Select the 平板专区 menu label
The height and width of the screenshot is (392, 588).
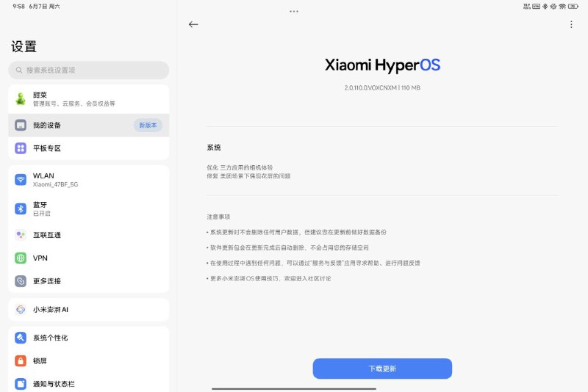[x=47, y=148]
